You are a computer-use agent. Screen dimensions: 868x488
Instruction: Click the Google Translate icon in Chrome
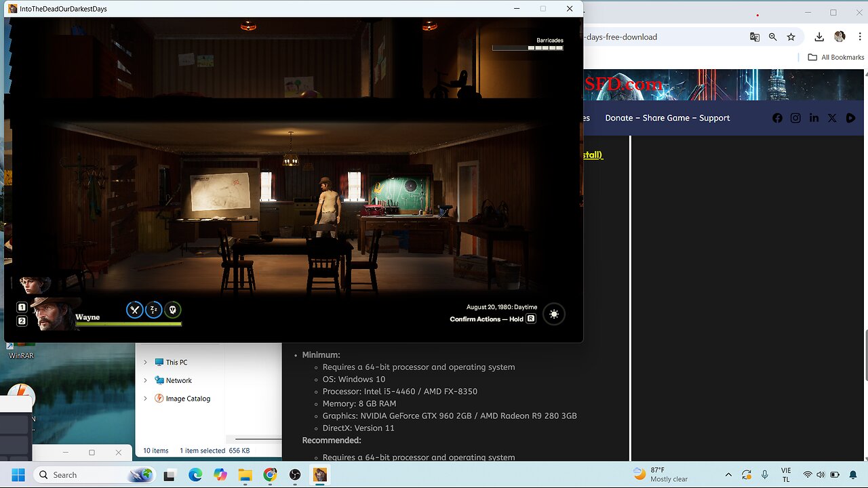755,37
